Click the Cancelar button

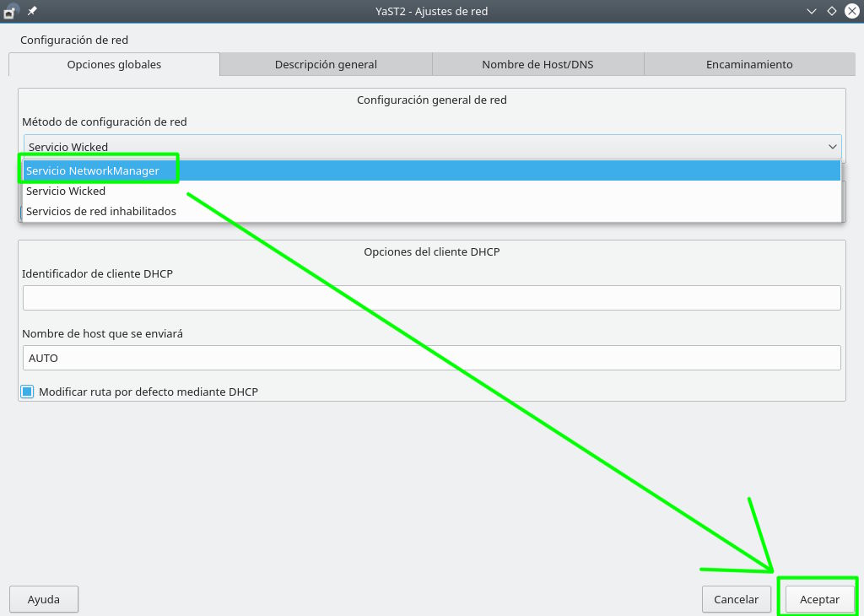click(x=736, y=599)
